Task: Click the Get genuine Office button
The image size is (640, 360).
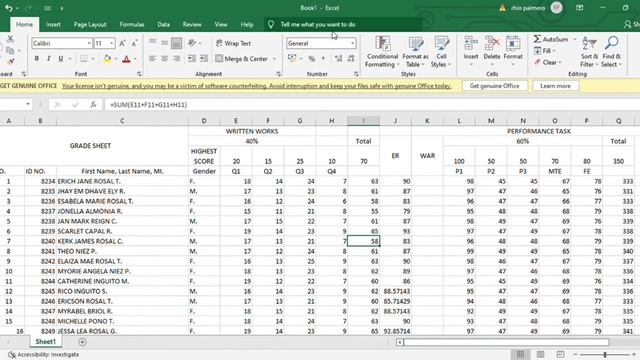Action: coord(494,86)
